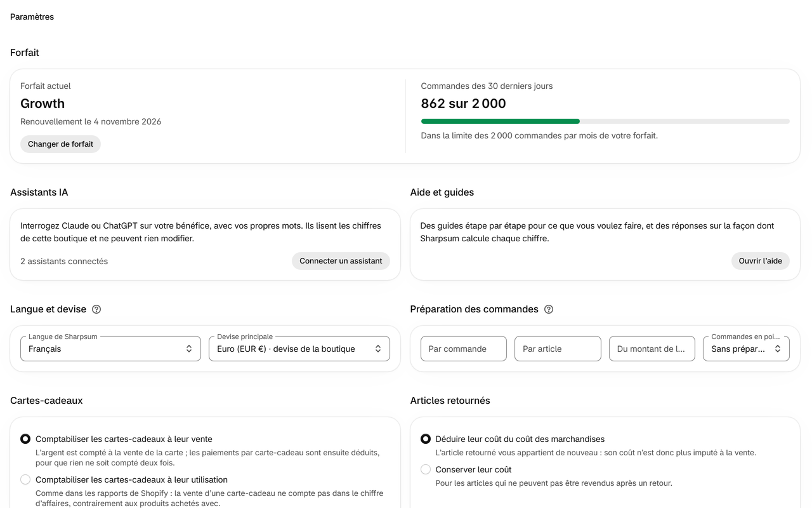Open the Devise principale dropdown
Screen dimensions: 812x508
coord(299,349)
